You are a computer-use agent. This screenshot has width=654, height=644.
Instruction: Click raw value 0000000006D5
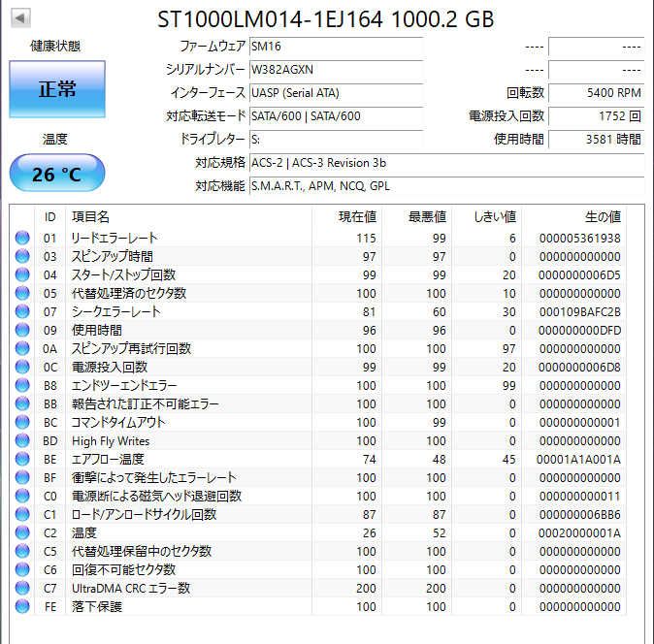click(579, 275)
